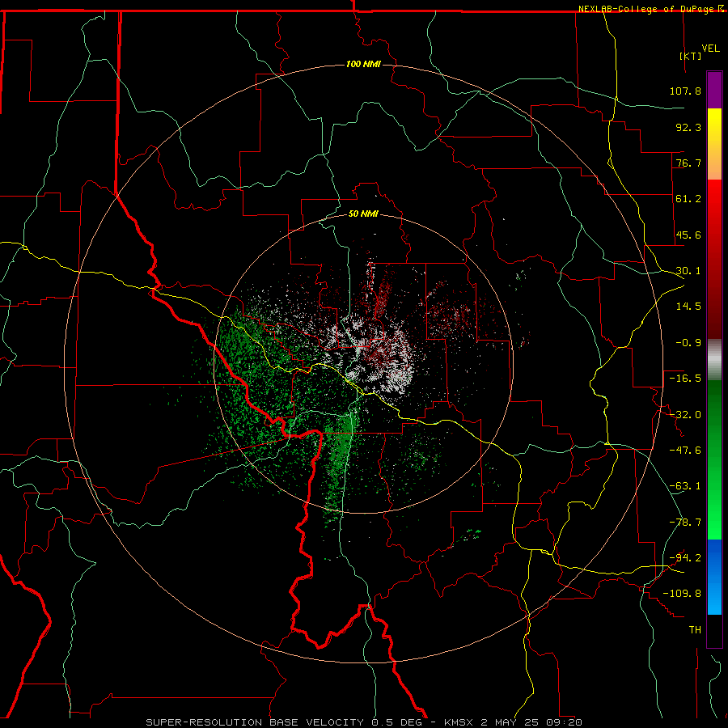Click the yellow-orange segment of velocity color bar
The width and height of the screenshot is (728, 728).
(714, 144)
